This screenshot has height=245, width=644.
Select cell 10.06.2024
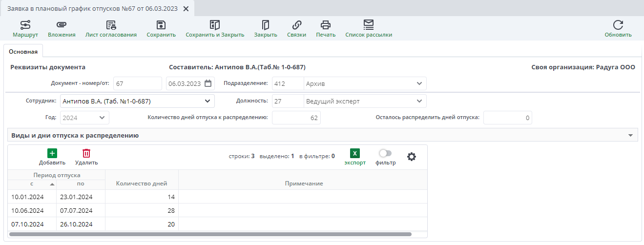coord(32,210)
